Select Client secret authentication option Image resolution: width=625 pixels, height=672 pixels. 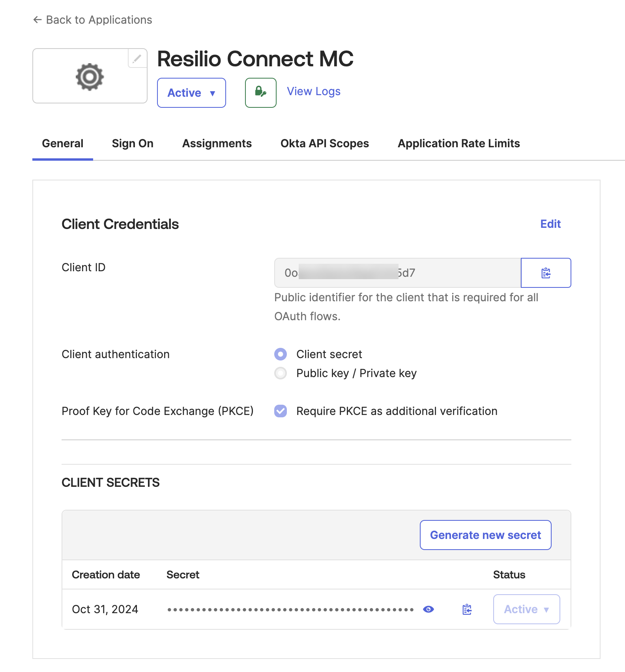click(281, 354)
